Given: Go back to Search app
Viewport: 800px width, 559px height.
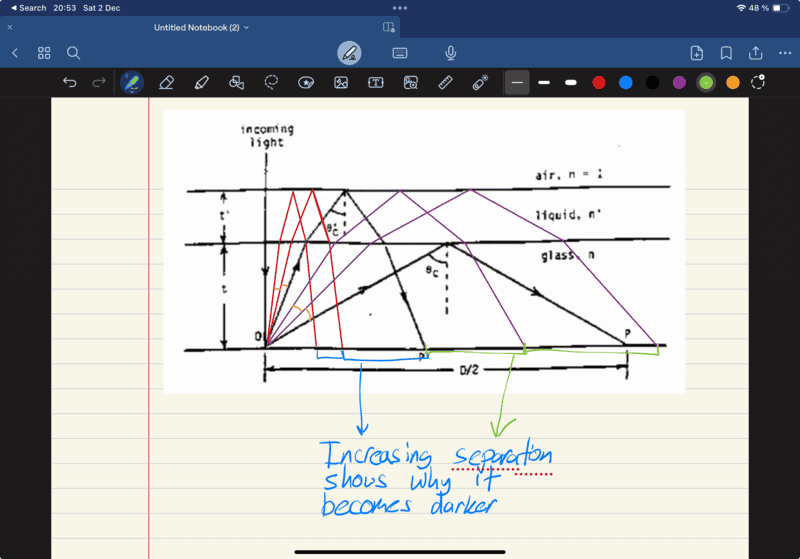Looking at the screenshot, I should pos(28,8).
